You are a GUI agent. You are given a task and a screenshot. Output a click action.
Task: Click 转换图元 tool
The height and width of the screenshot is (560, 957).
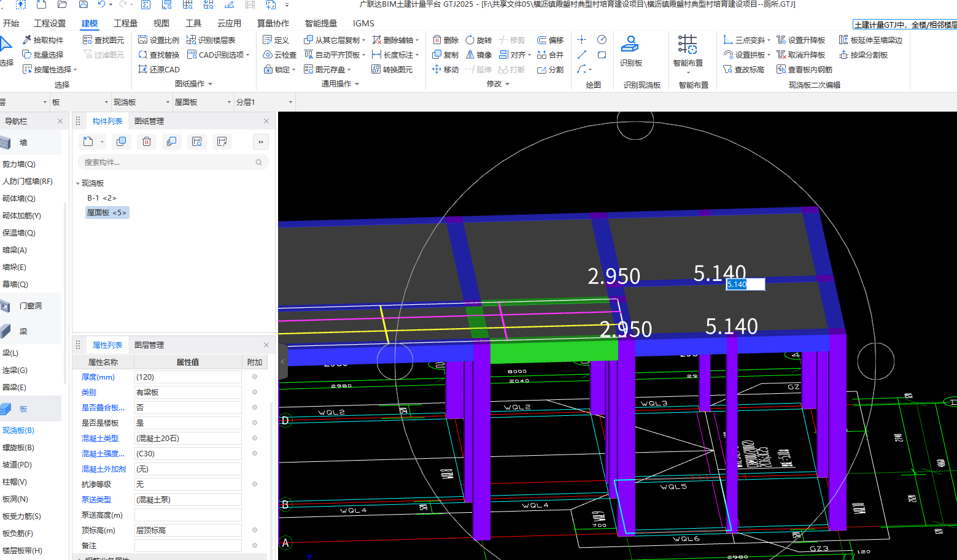point(392,69)
